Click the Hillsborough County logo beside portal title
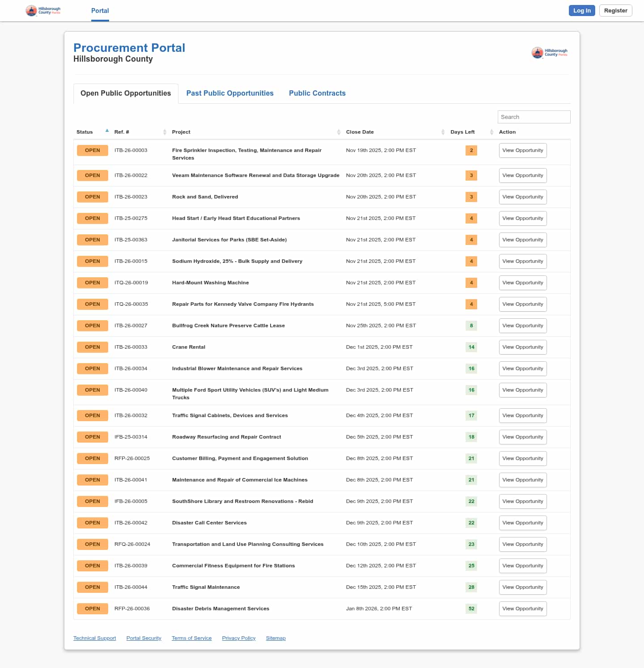The image size is (644, 668). coord(549,53)
